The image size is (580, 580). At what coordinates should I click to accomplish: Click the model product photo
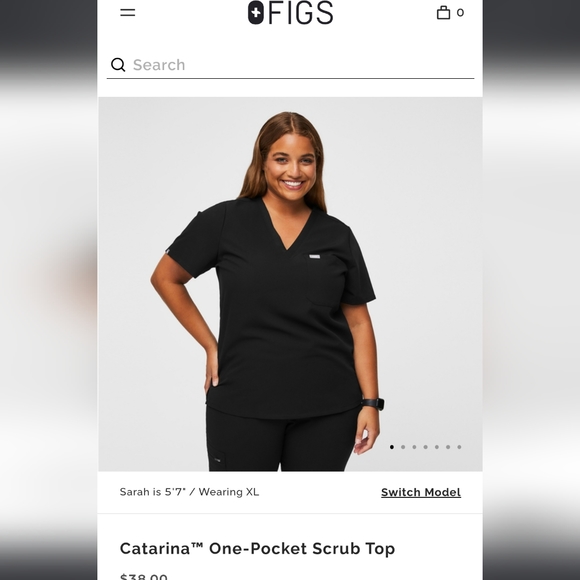click(290, 284)
